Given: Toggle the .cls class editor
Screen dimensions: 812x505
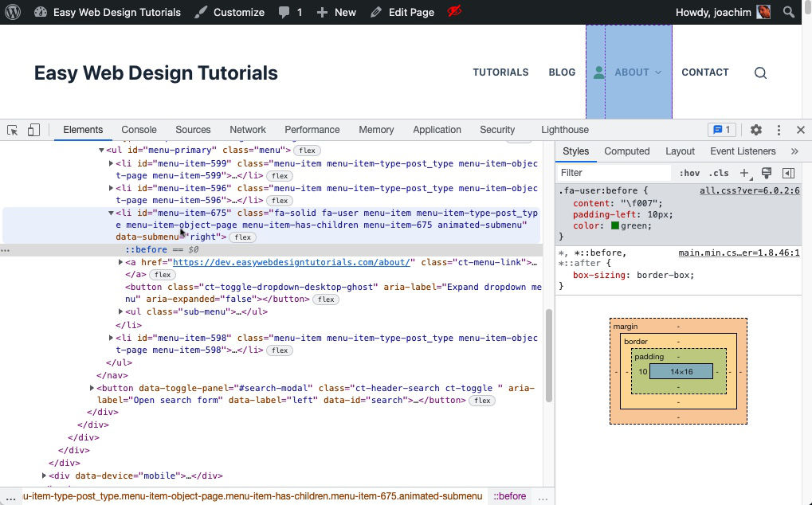Looking at the screenshot, I should click(x=718, y=173).
